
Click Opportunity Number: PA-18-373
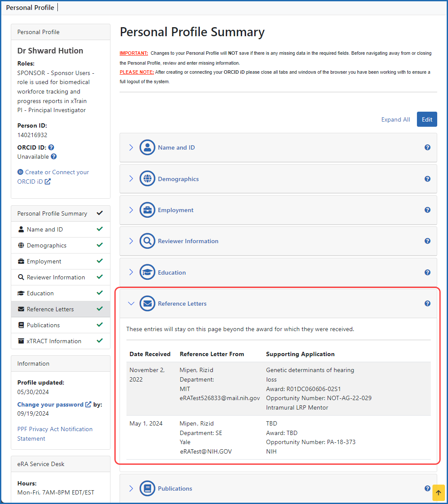pos(311,442)
